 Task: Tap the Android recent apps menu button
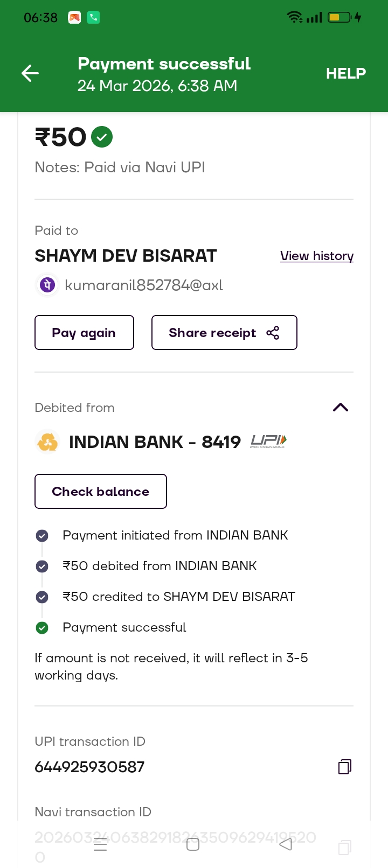100,845
